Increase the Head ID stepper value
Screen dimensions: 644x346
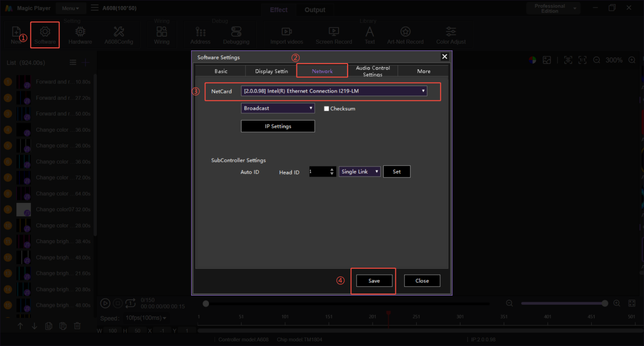(x=332, y=169)
